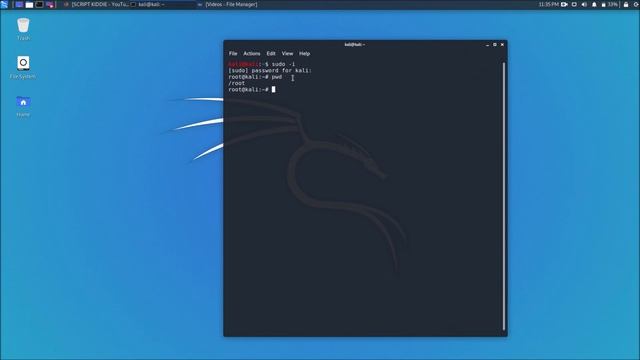
Task: Click the '[sudo] password for kali:' line
Action: pos(270,71)
